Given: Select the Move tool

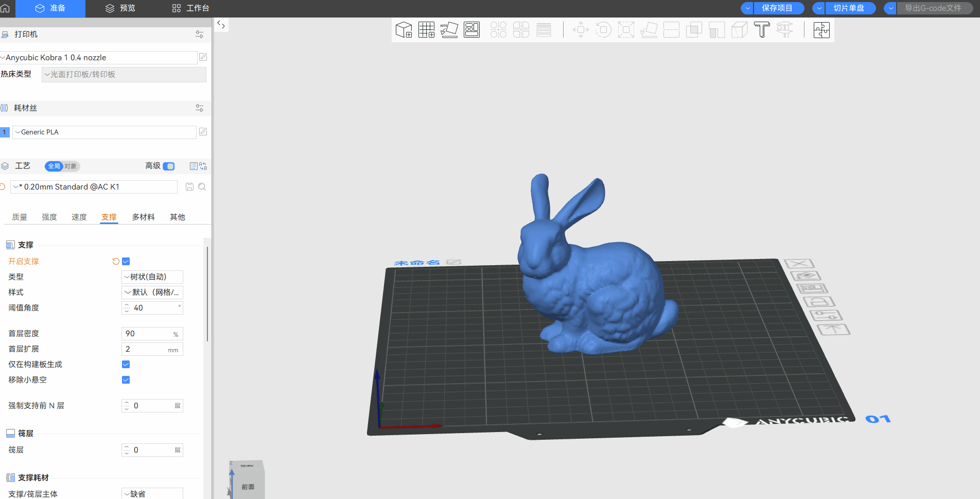Looking at the screenshot, I should click(581, 30).
